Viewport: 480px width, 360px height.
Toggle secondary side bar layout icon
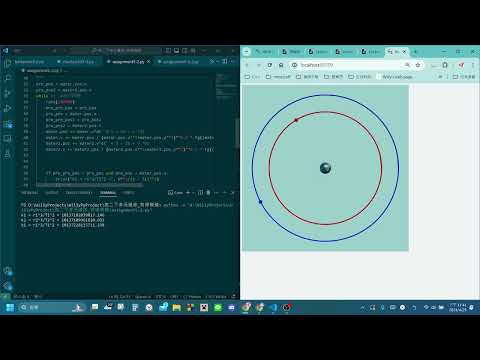tap(185, 51)
